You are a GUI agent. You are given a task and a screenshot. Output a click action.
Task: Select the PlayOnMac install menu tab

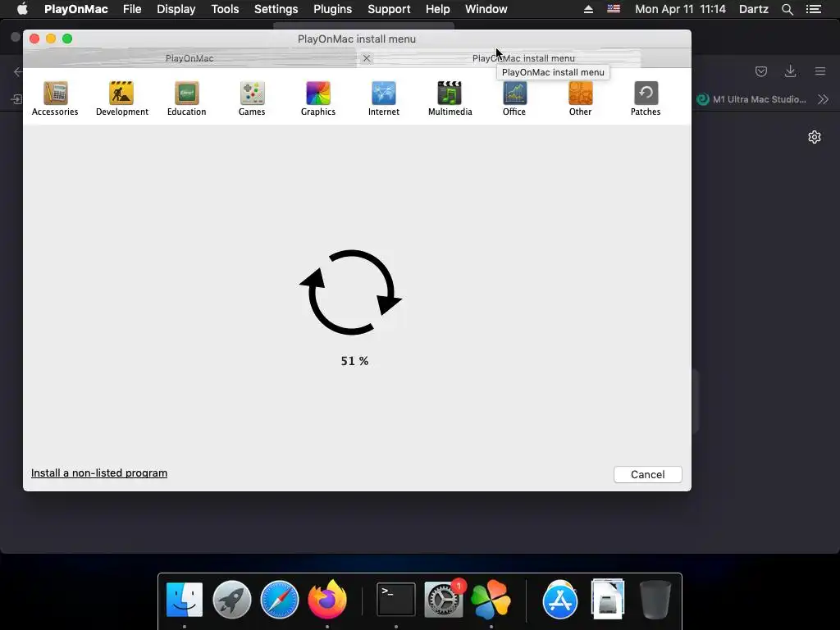tap(523, 58)
